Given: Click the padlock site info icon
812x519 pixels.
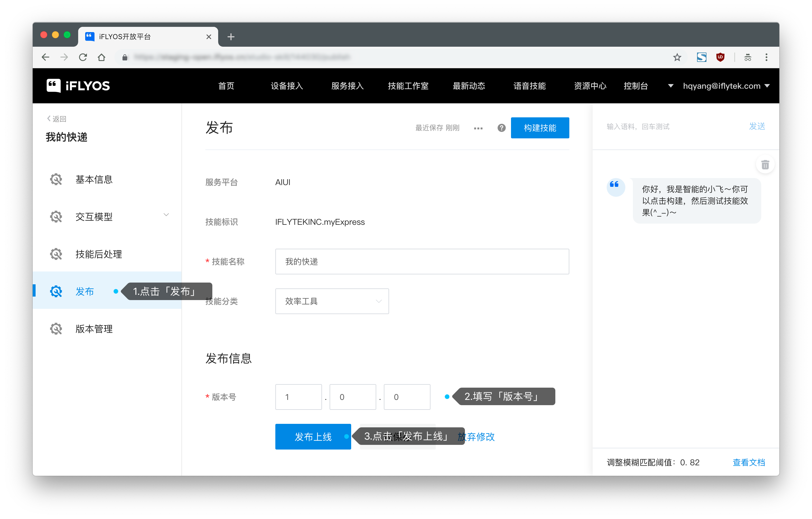Looking at the screenshot, I should [x=125, y=58].
